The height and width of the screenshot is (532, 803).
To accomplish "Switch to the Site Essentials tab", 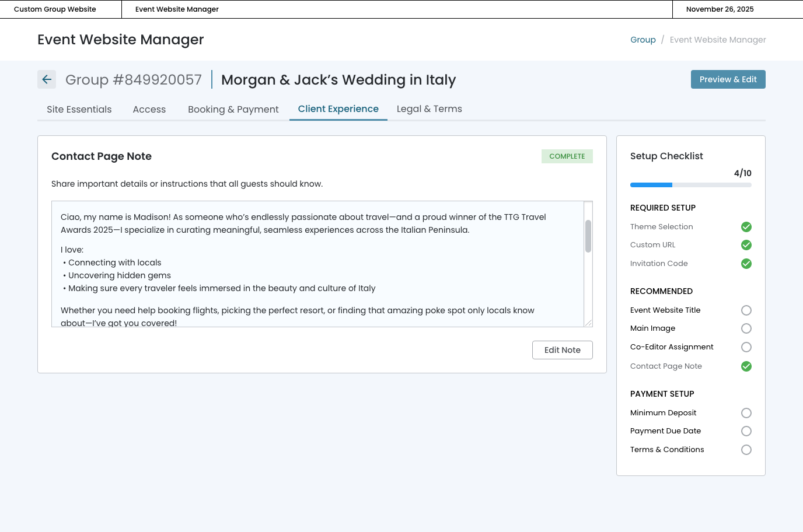I will [79, 110].
